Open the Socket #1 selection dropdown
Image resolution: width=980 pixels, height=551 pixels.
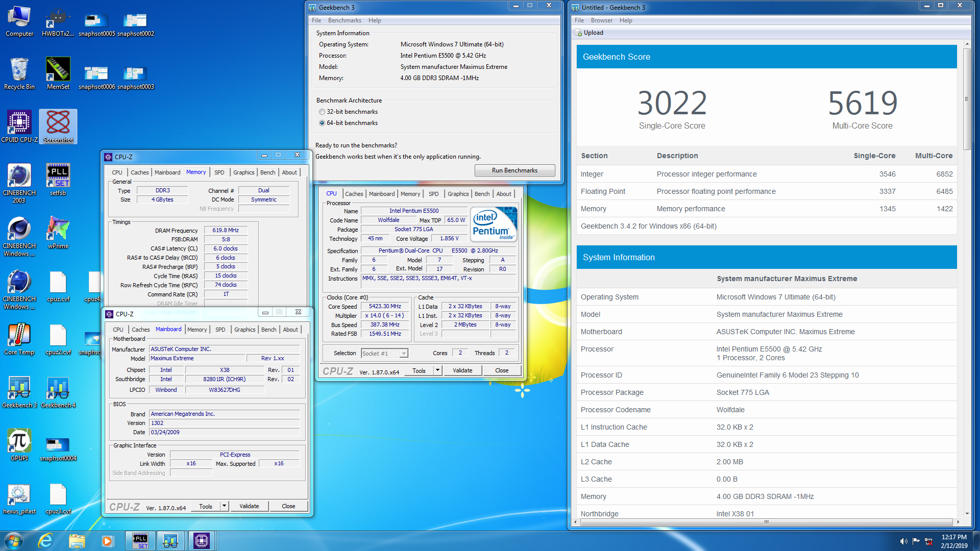[384, 353]
